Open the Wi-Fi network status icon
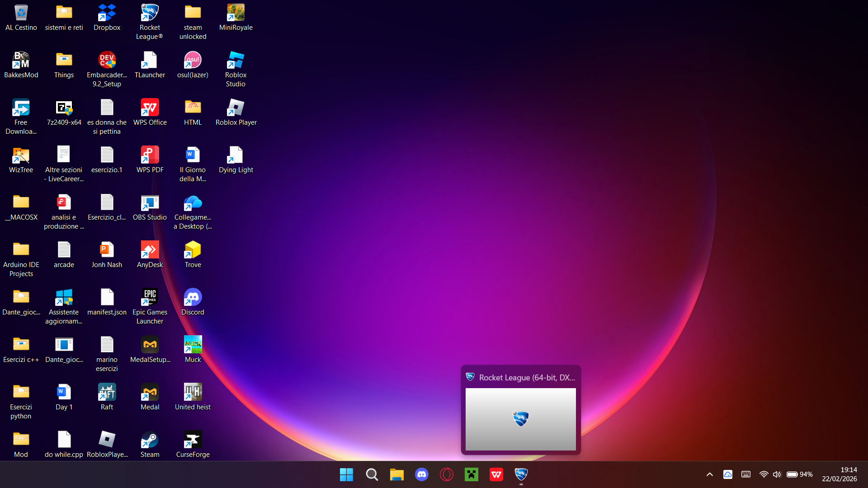Image resolution: width=868 pixels, height=488 pixels. (764, 474)
